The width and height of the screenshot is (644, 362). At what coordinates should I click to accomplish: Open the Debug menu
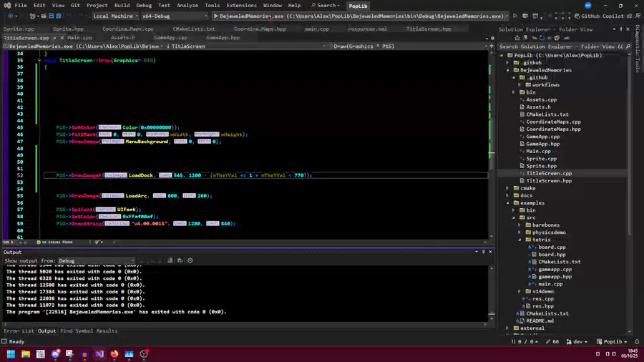[x=144, y=5]
